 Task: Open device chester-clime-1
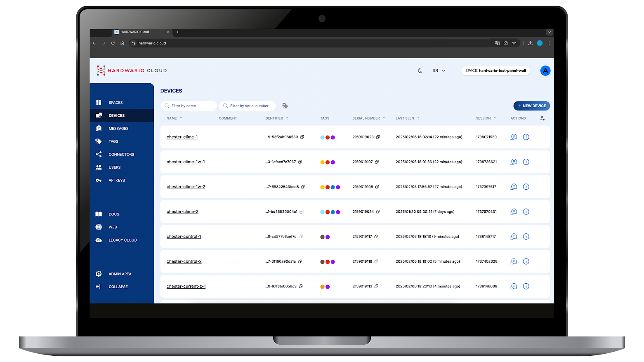[x=182, y=137]
